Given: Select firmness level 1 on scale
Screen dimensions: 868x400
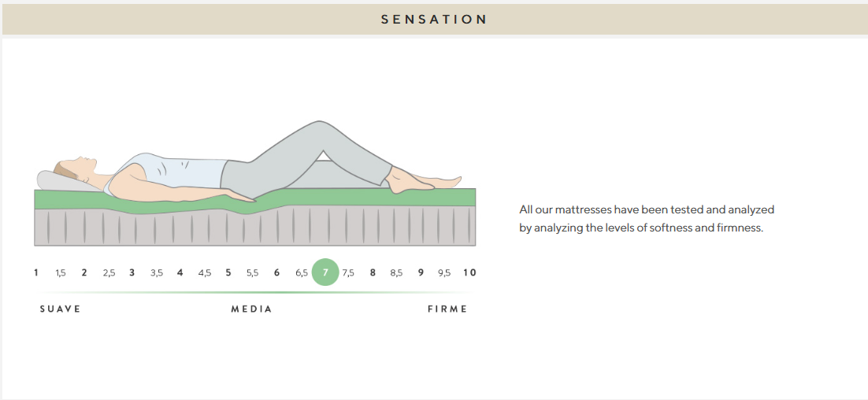Looking at the screenshot, I should [36, 272].
